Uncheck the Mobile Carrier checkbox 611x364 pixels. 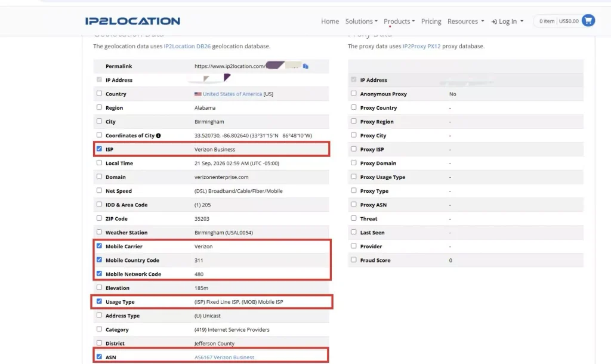click(100, 246)
